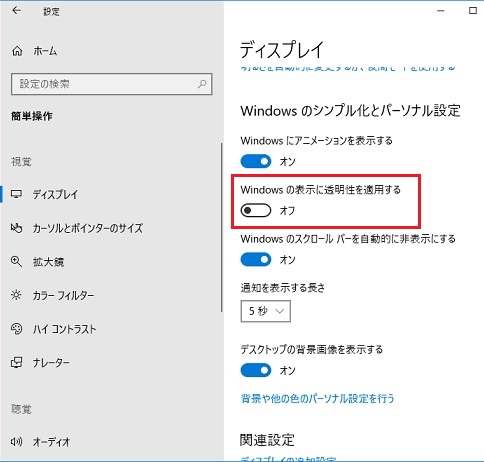Screen dimensions: 484x462
Task: Click the 簡単操作 section title
Action: [32, 116]
